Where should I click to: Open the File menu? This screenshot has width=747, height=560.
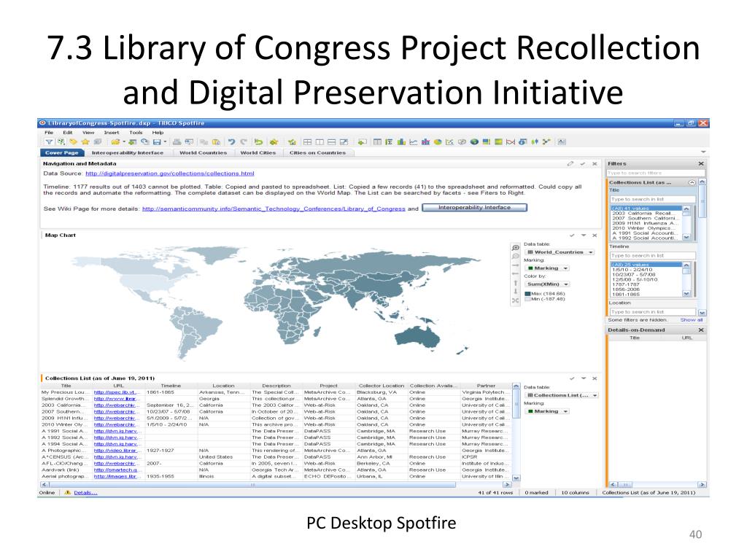click(49, 133)
